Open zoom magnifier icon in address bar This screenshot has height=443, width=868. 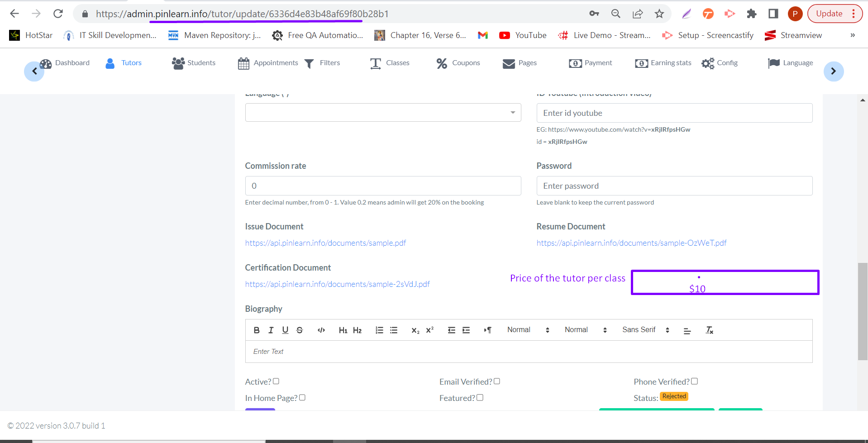[x=616, y=14]
